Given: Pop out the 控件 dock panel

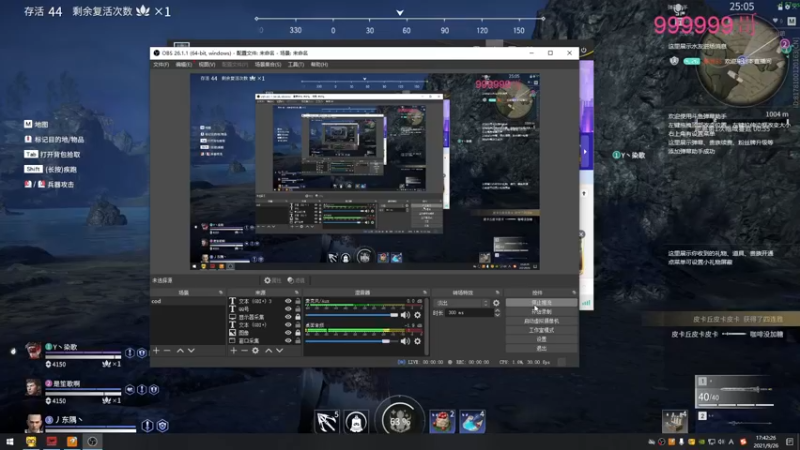Looking at the screenshot, I should [574, 292].
